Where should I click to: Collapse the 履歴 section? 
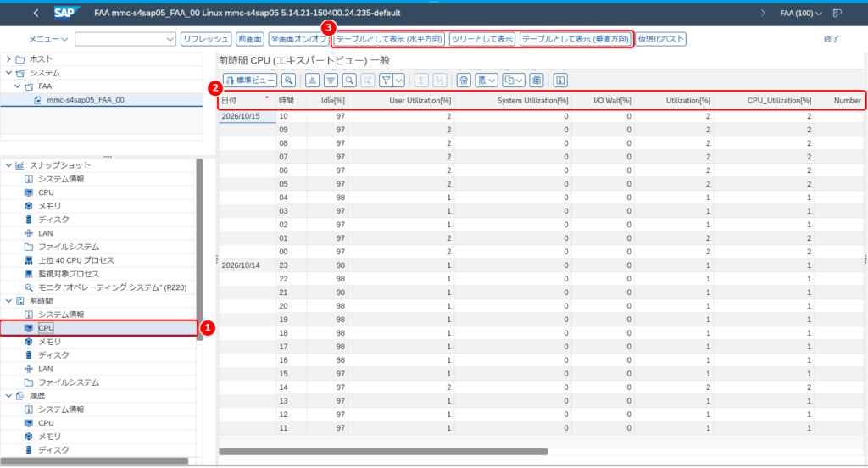point(8,396)
